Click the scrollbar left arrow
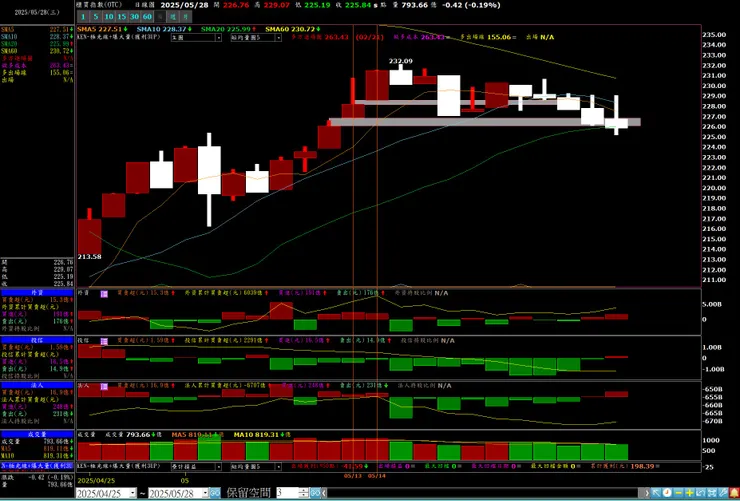Screen dimensions: 740x501 pyautogui.click(x=324, y=493)
